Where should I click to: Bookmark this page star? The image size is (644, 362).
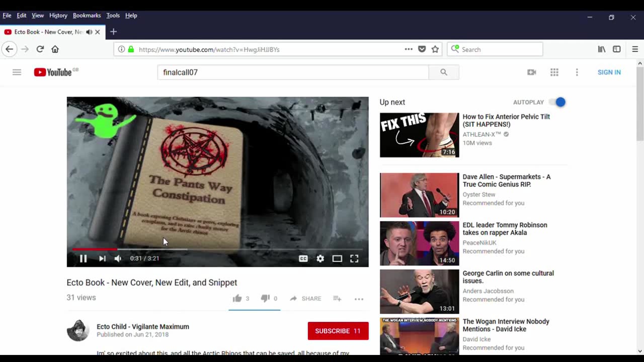435,49
